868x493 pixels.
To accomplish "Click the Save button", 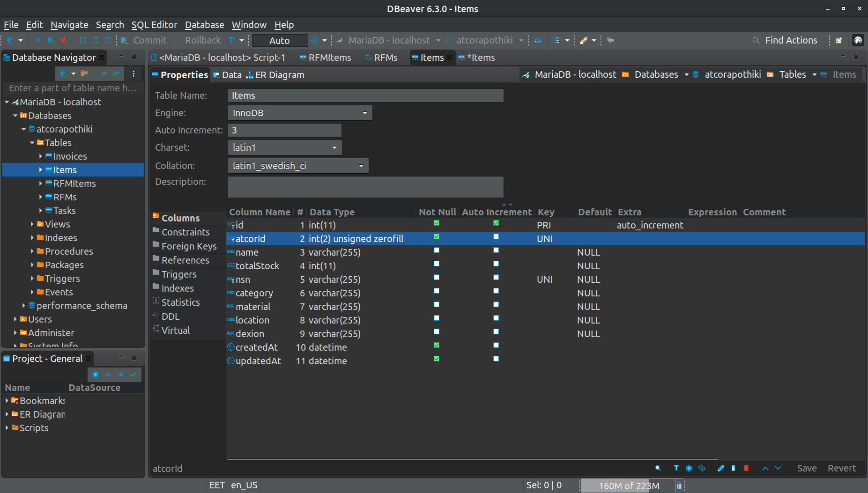I will coord(807,468).
